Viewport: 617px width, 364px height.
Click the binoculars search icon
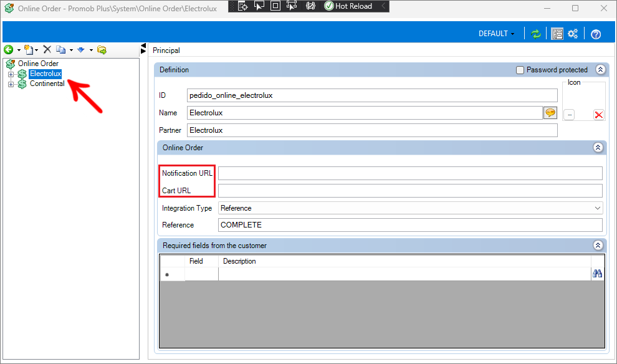(x=597, y=274)
